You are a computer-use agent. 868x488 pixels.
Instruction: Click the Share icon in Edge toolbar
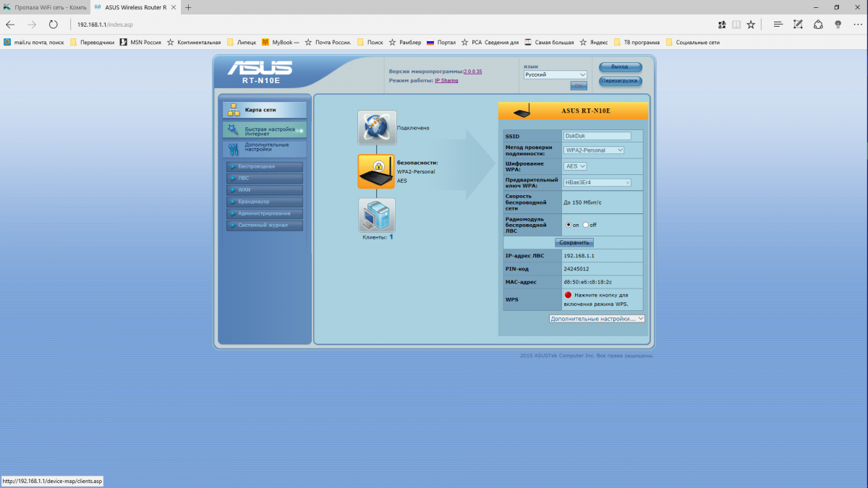818,25
